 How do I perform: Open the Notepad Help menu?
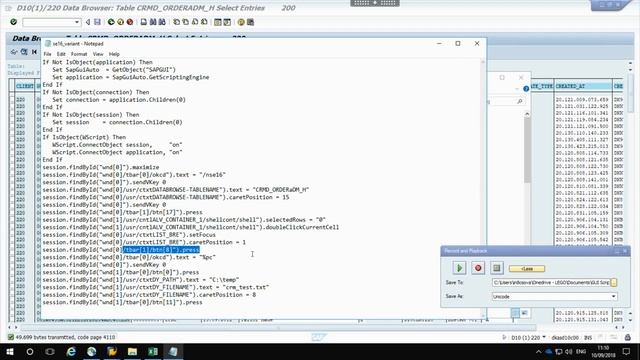114,54
